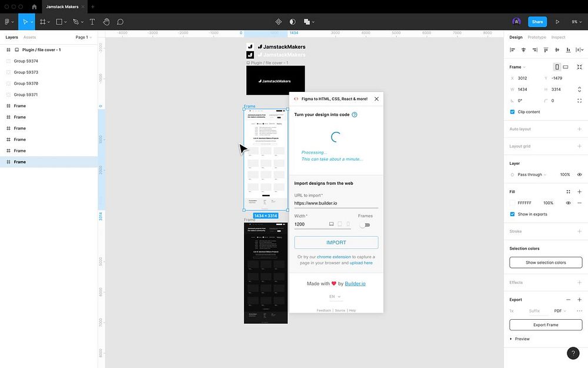The height and width of the screenshot is (368, 588).
Task: Open the EN language dropdown in plugin
Action: 335,297
